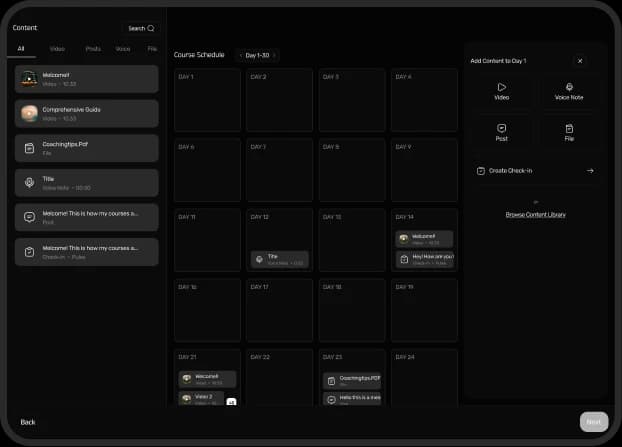Select the Day 17 cell

[x=280, y=310]
